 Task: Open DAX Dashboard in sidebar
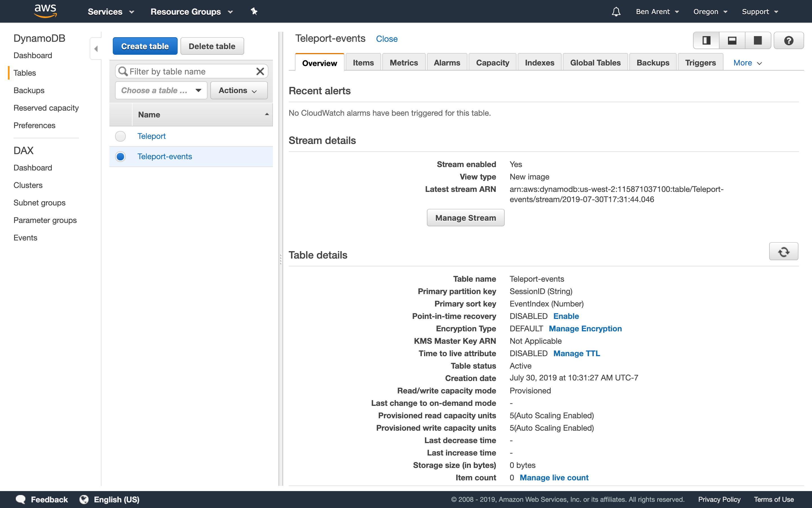pyautogui.click(x=33, y=168)
